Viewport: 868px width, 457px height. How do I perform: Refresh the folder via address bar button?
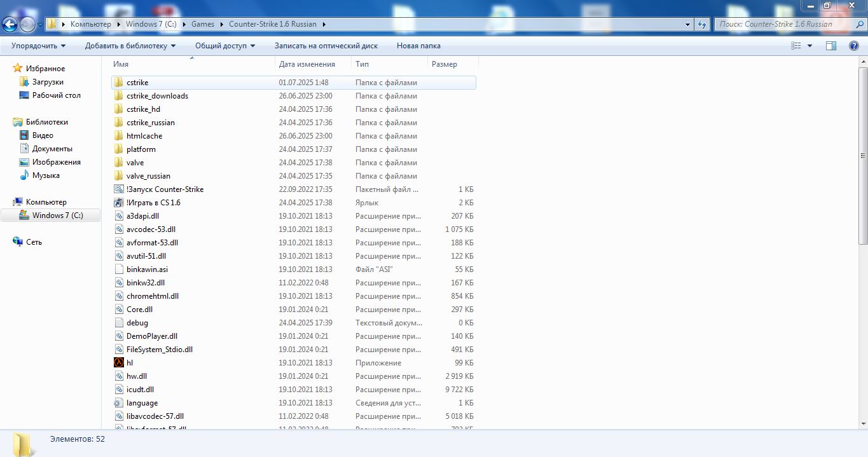point(702,24)
